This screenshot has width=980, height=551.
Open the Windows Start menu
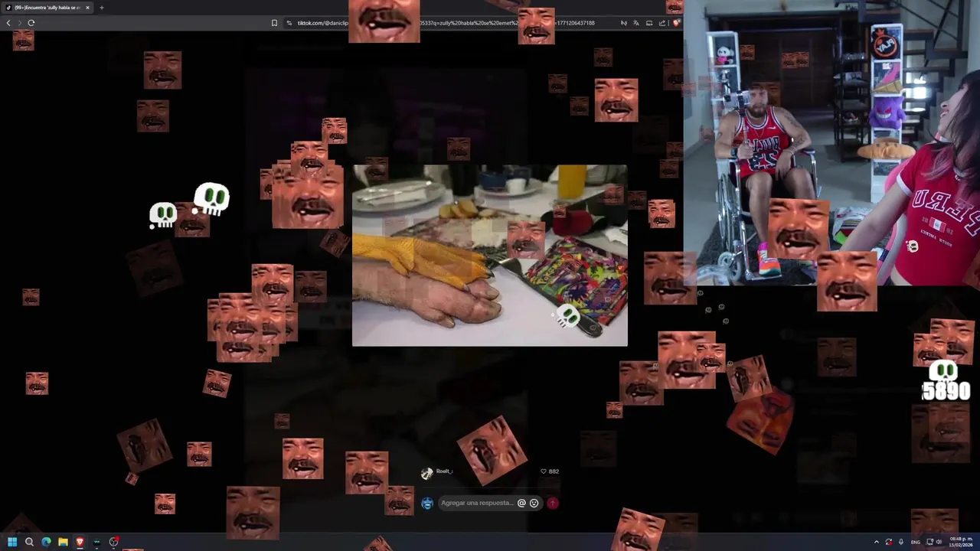12,542
